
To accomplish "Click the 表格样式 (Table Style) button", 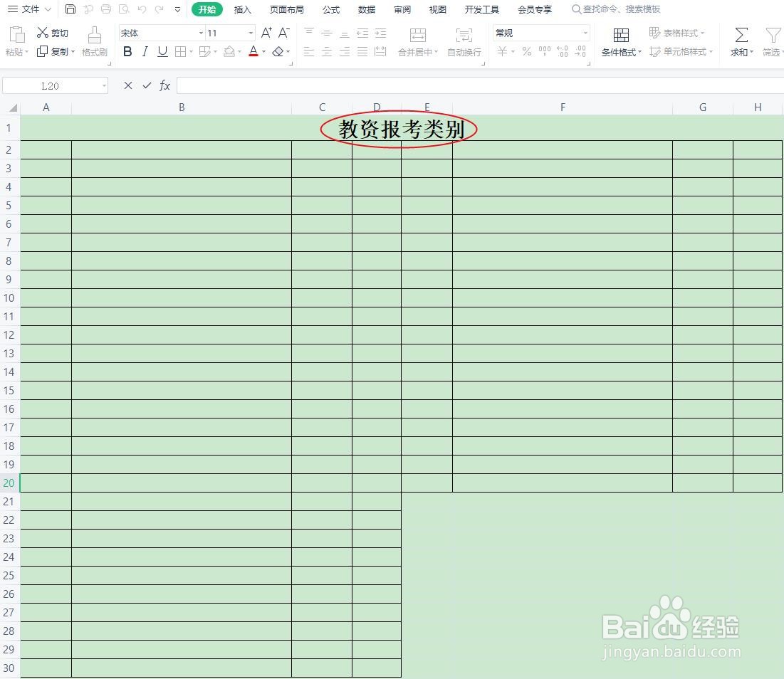I will (x=676, y=32).
